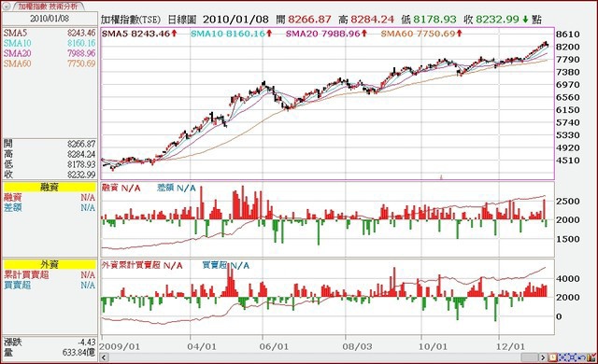Click the 融資 N/A legend in margin chart
598x364 pixels.
click(x=121, y=188)
